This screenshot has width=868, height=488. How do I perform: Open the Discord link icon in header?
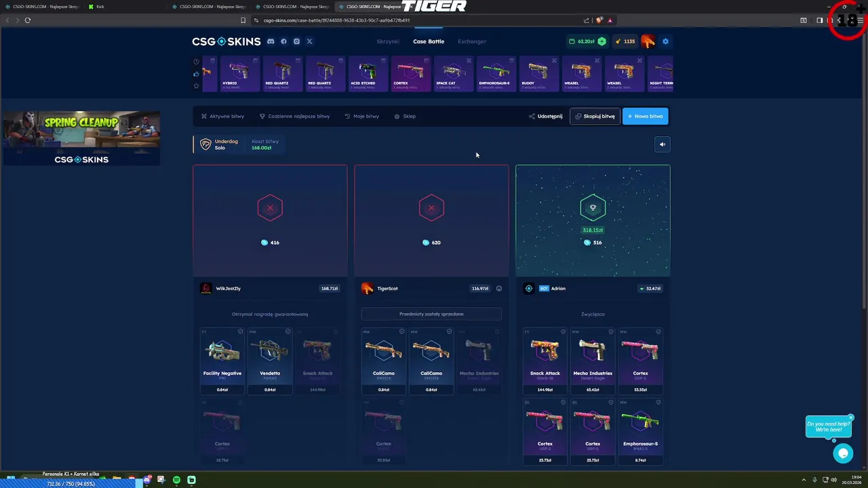coord(271,41)
